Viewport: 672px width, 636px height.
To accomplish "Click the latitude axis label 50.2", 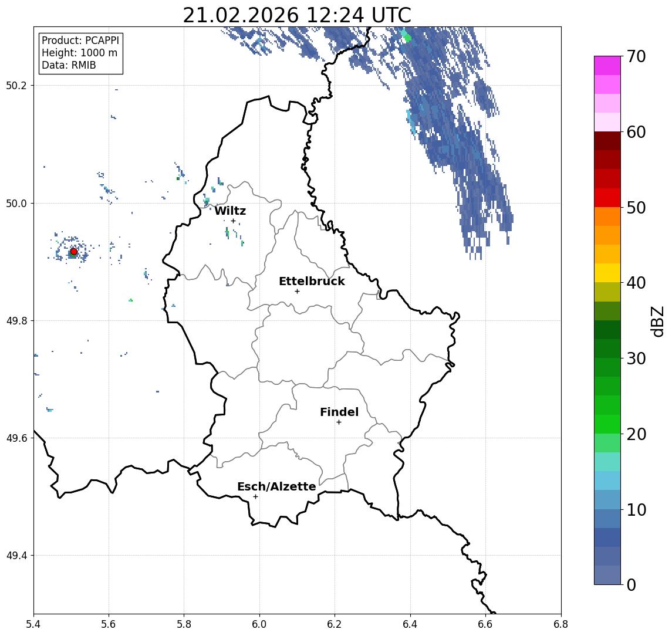I will click(x=16, y=85).
